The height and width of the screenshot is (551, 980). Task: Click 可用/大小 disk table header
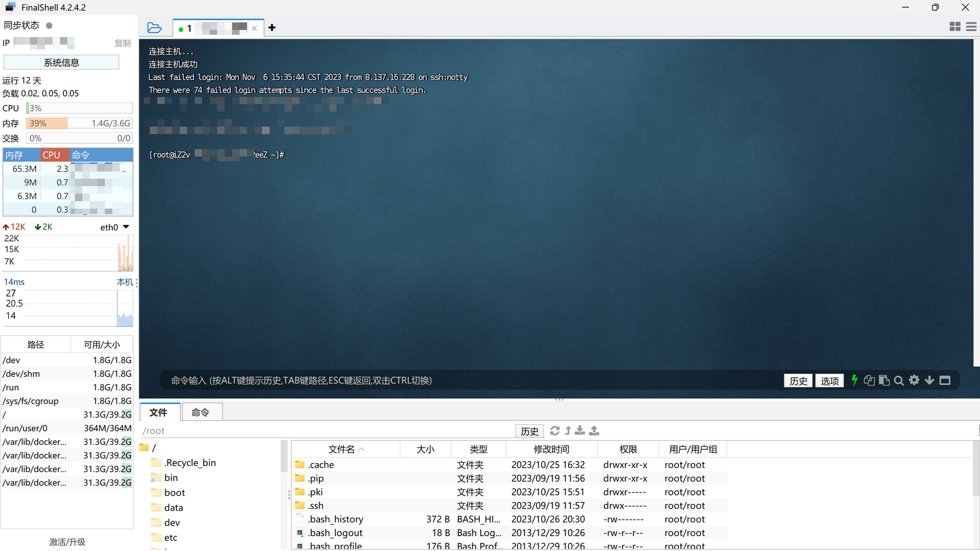click(102, 345)
